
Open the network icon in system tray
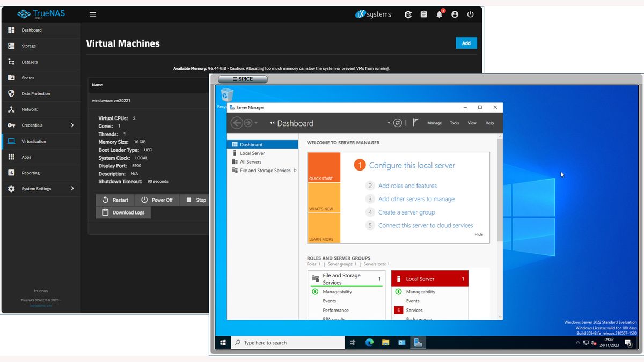click(586, 343)
